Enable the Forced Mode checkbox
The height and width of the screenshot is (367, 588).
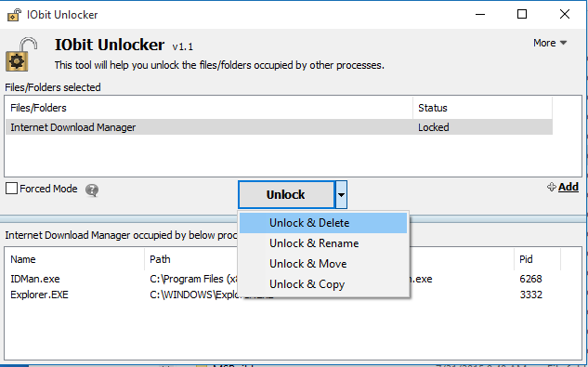pos(12,189)
